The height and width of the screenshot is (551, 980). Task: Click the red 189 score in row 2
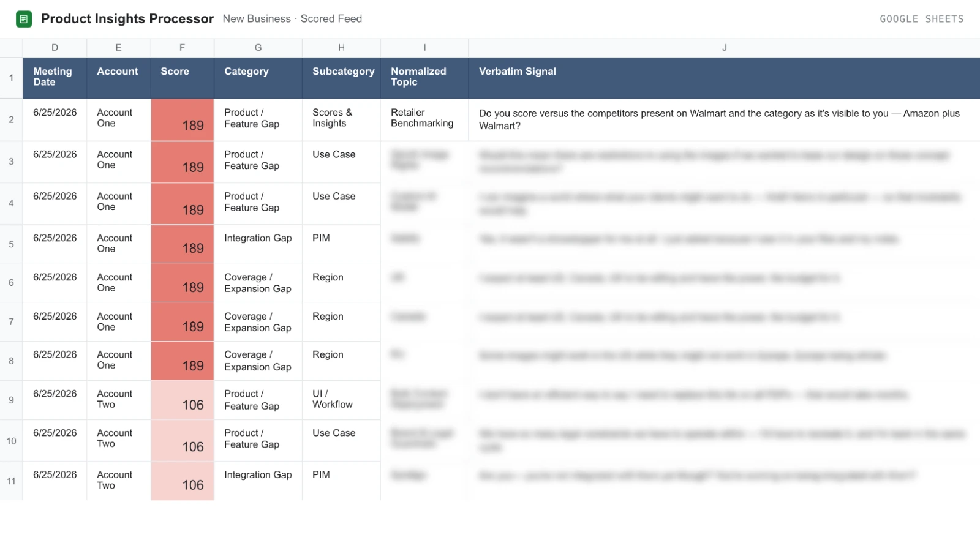(183, 120)
